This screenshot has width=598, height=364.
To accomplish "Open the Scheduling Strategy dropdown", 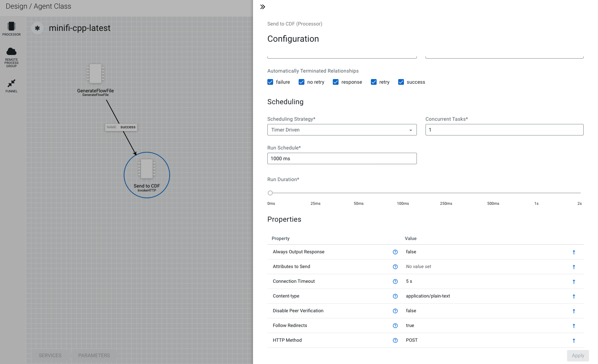I will [x=342, y=130].
